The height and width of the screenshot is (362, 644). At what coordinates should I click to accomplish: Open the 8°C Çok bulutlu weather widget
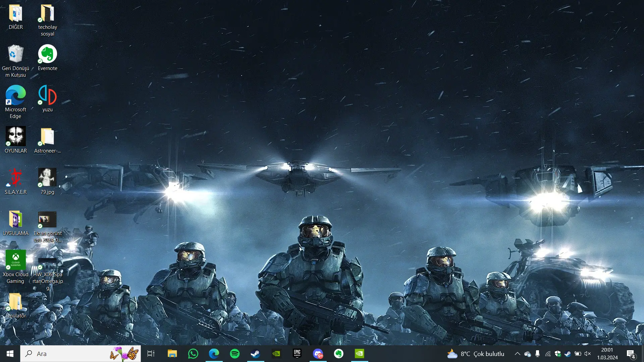coord(475,354)
